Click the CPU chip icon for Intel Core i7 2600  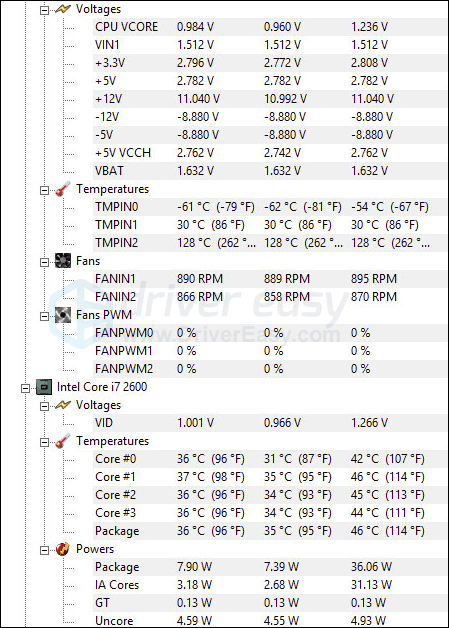click(x=44, y=387)
